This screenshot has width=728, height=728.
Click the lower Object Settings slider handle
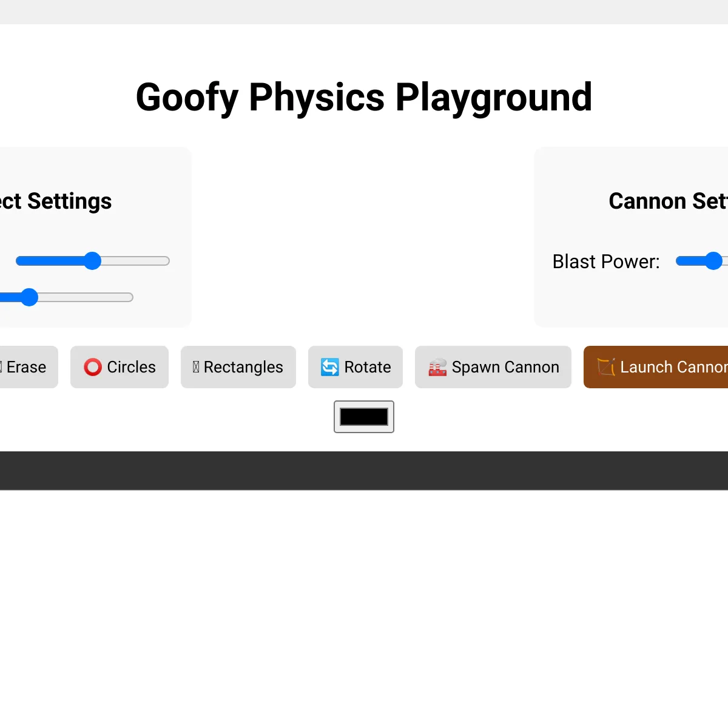(x=29, y=297)
